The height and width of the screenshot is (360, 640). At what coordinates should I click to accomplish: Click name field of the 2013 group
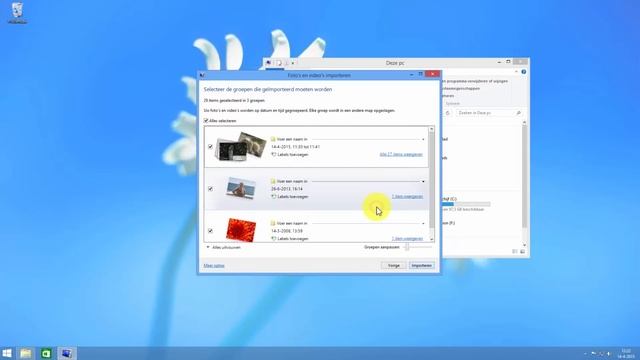tap(349, 181)
